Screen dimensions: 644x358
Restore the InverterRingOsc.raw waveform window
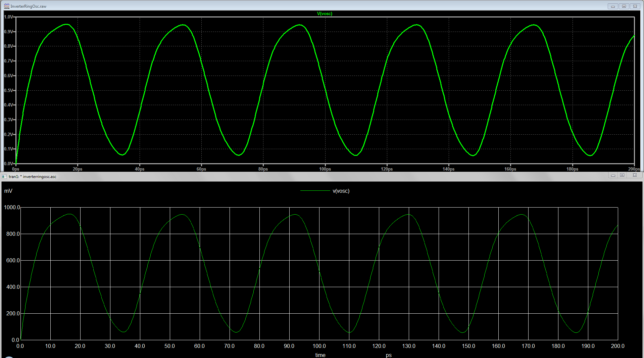[x=624, y=6]
